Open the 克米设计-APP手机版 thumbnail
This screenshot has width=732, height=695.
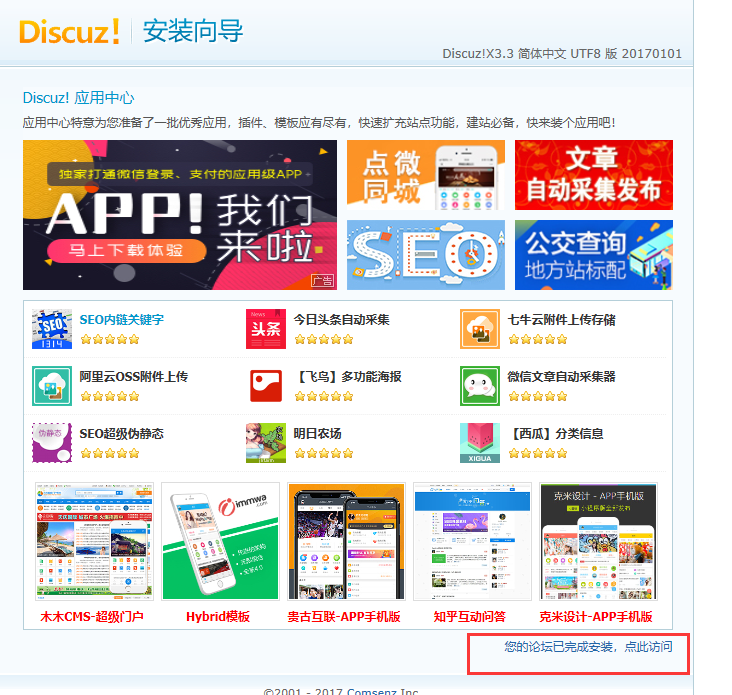[598, 541]
